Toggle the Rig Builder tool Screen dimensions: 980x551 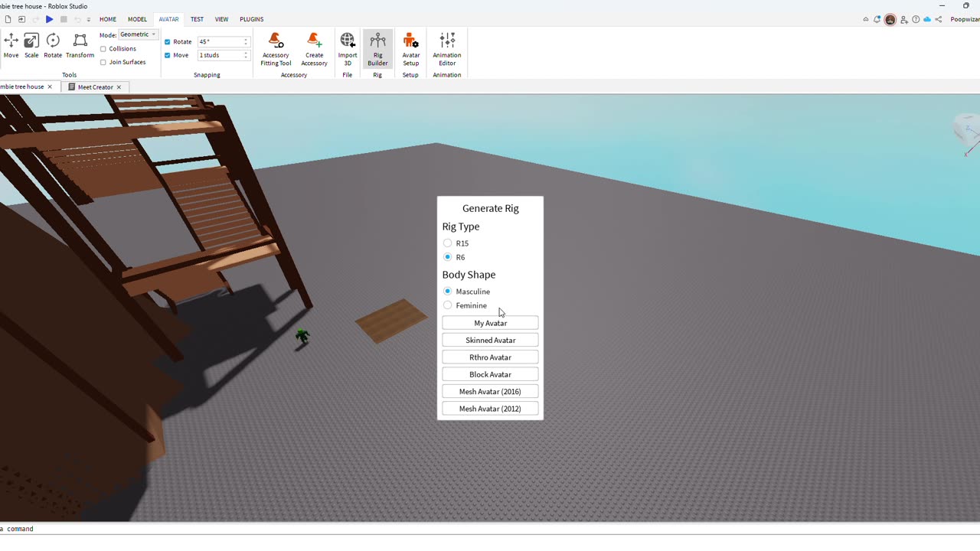(377, 49)
